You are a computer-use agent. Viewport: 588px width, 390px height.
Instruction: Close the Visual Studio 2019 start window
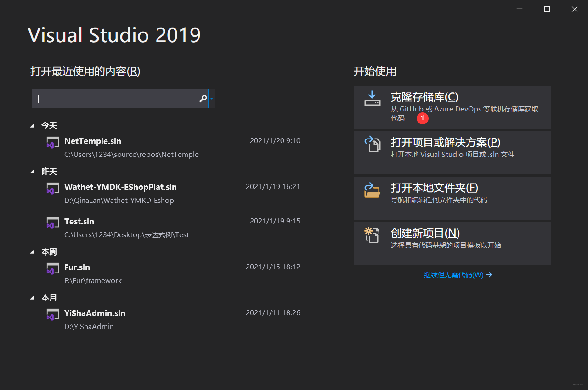pos(575,9)
